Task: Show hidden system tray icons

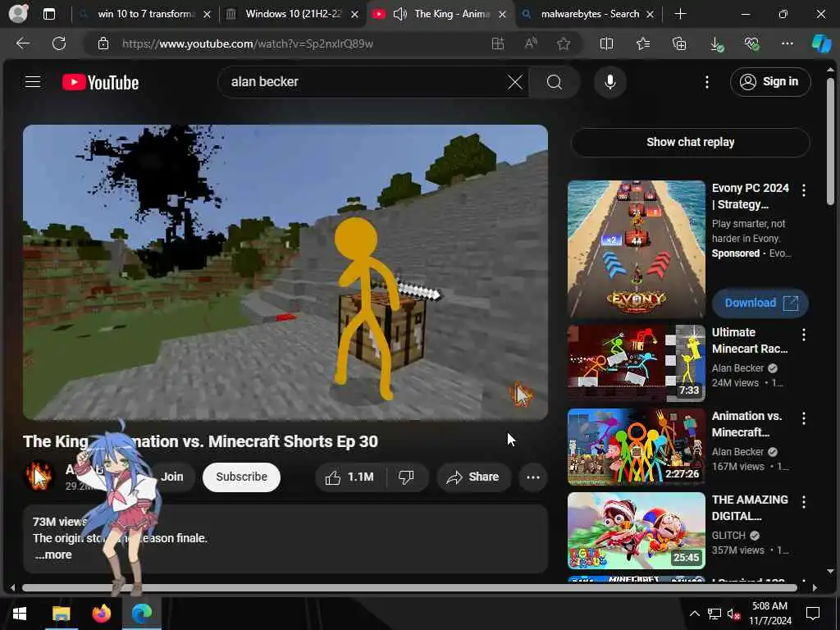Action: (x=694, y=614)
